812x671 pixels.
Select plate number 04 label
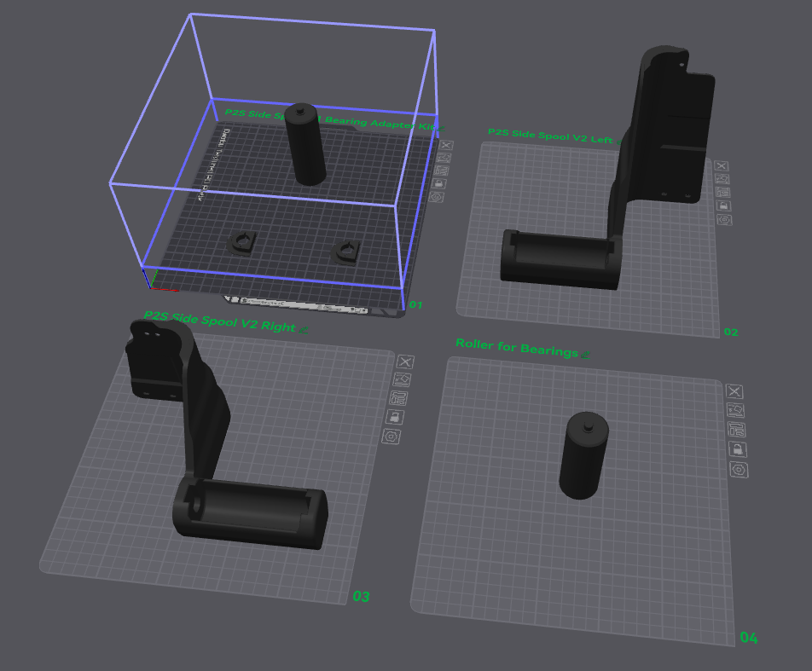(749, 638)
